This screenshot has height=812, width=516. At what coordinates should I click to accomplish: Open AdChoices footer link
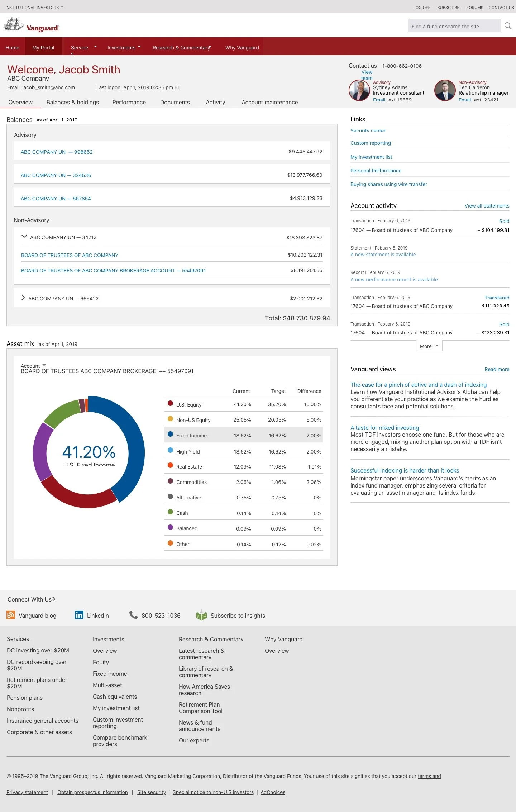[x=273, y=792]
